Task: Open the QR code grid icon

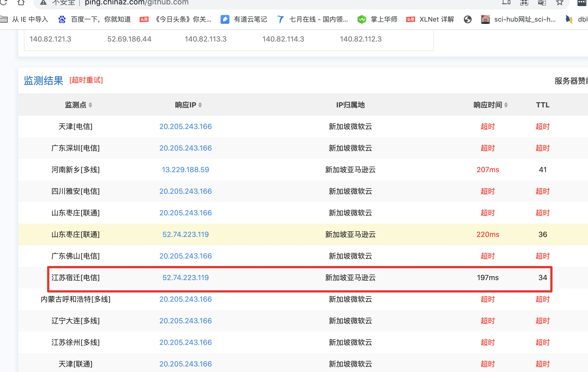Action: coord(524,2)
